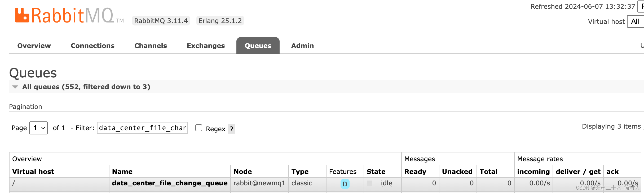Sort by the State column header
Image resolution: width=644 pixels, height=193 pixels.
pos(376,172)
